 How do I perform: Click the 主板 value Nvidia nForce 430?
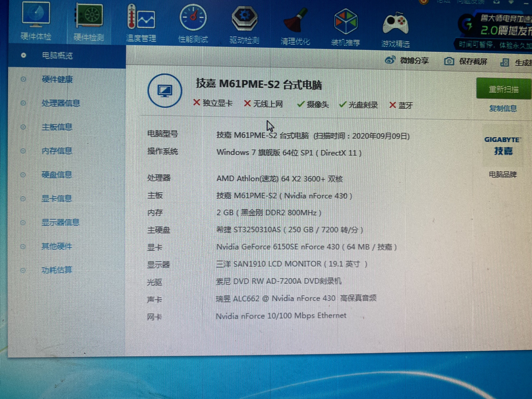tap(284, 196)
